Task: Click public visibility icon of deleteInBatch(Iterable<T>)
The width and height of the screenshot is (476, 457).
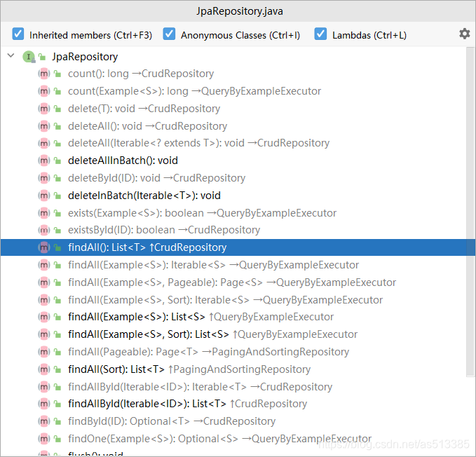Action: (x=57, y=196)
